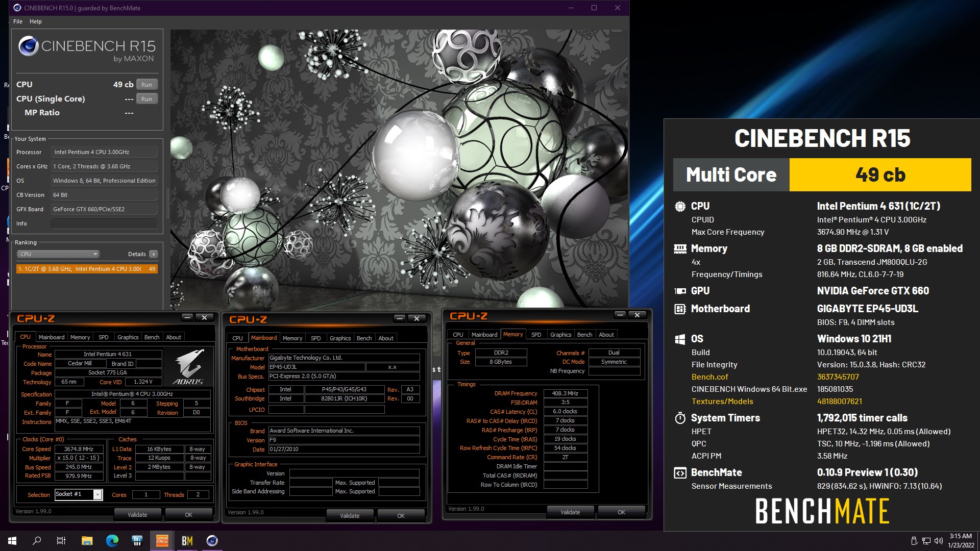The image size is (980, 551).
Task: Click the AORUS logo in CPU-Z
Action: click(188, 367)
